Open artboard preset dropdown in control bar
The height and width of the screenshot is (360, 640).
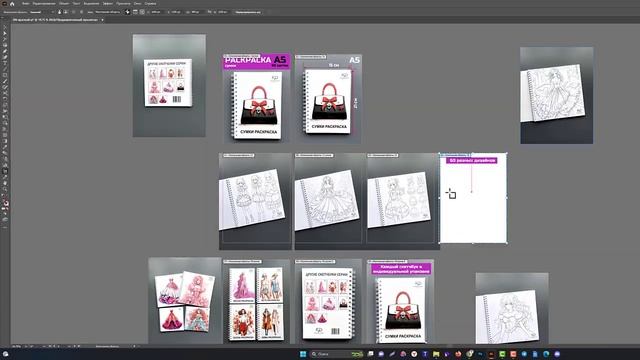pos(42,12)
